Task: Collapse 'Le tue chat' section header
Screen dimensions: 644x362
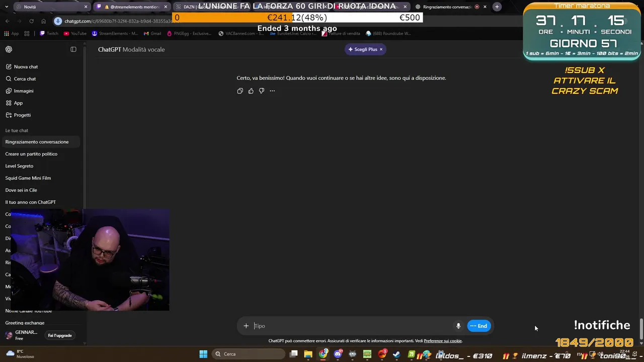Action: pyautogui.click(x=17, y=131)
